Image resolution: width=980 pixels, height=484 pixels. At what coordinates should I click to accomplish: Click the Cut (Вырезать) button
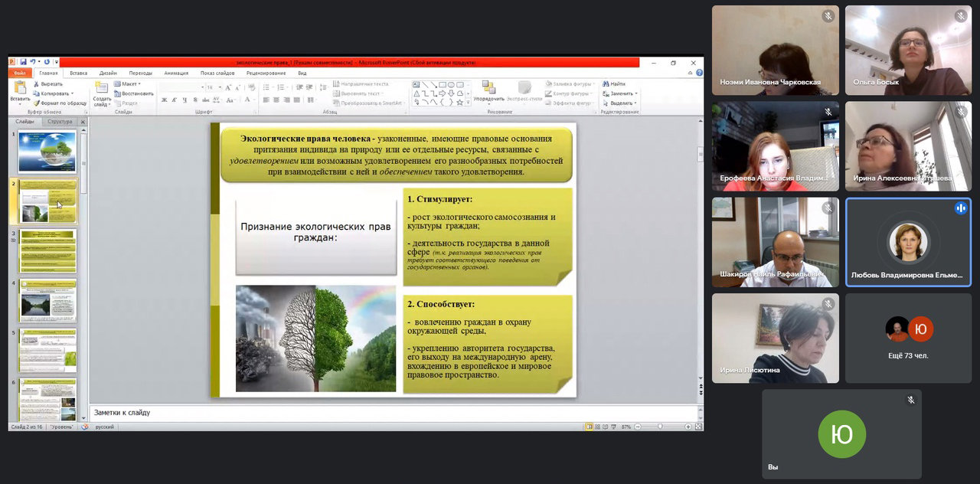pyautogui.click(x=47, y=83)
